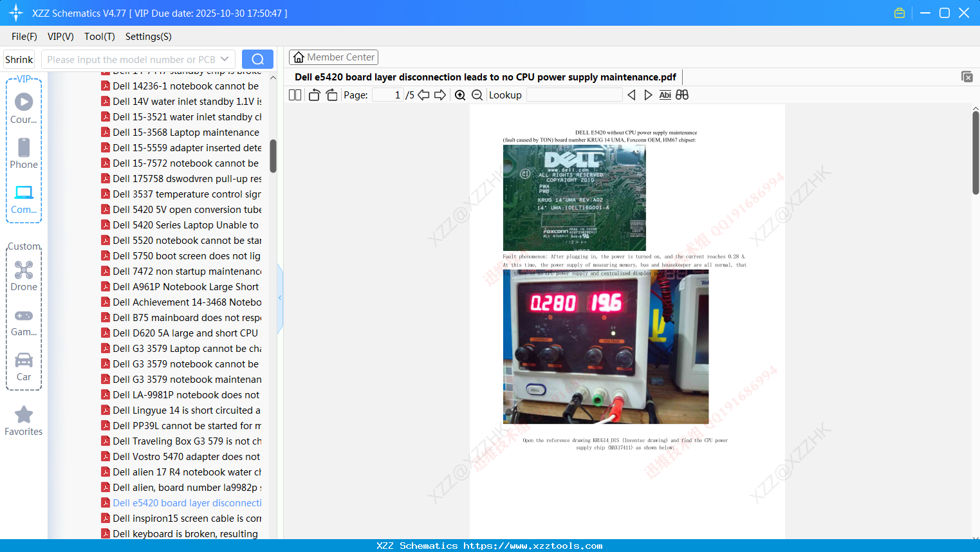Open 'Dell Achievement 14-3468' file
The width and height of the screenshot is (980, 552).
pos(181,302)
